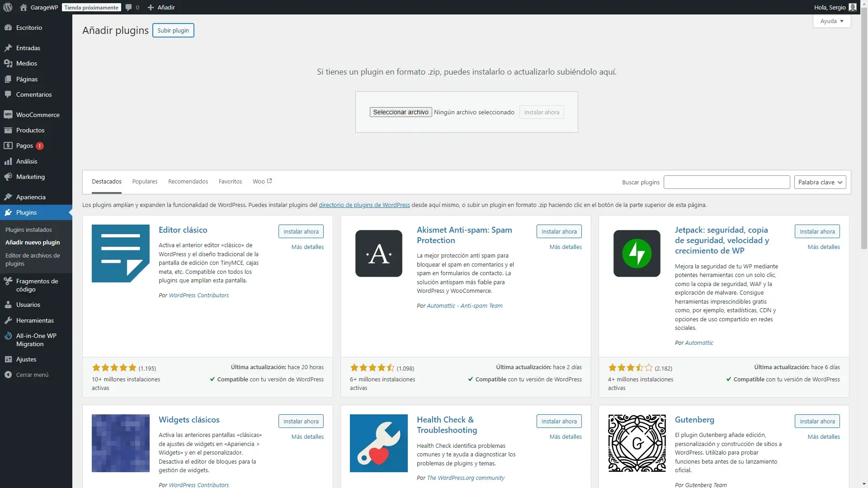The image size is (868, 488).
Task: Open WordPress Contributors author link under Editor clásico
Action: [x=199, y=295]
